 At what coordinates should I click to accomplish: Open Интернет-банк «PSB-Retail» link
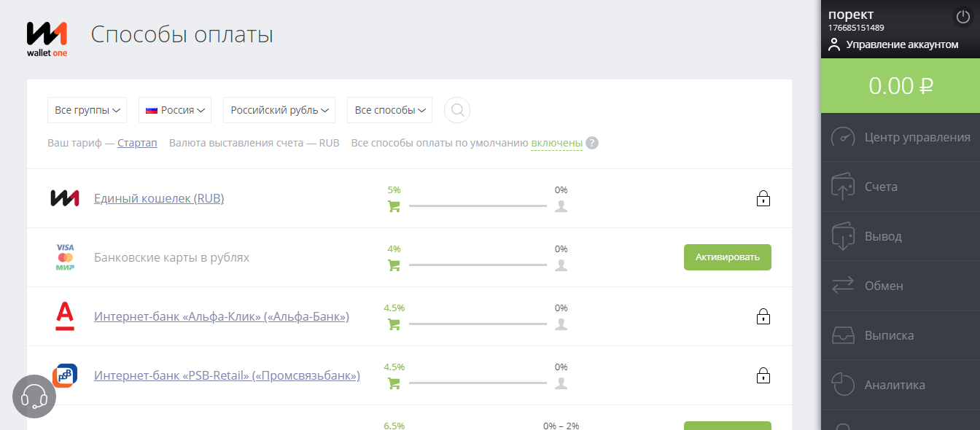point(227,375)
